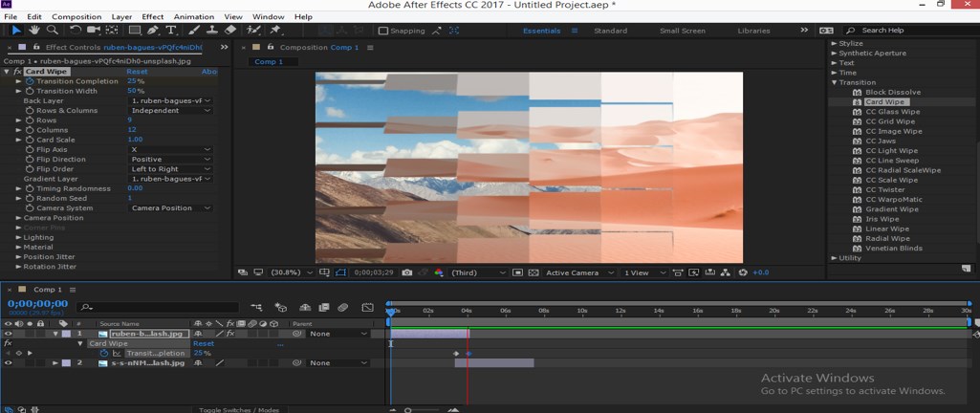The image size is (980, 413).
Task: Open the Third resolution dropdown
Action: tap(478, 272)
